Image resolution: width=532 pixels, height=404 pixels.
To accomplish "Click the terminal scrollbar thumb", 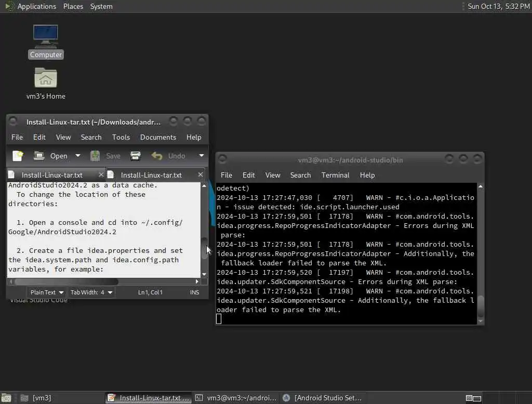I will [x=481, y=306].
